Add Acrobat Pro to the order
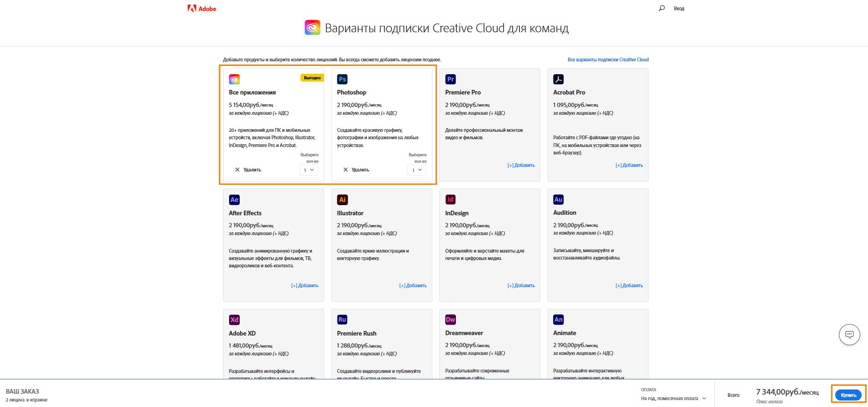The image size is (868, 407). tap(629, 165)
